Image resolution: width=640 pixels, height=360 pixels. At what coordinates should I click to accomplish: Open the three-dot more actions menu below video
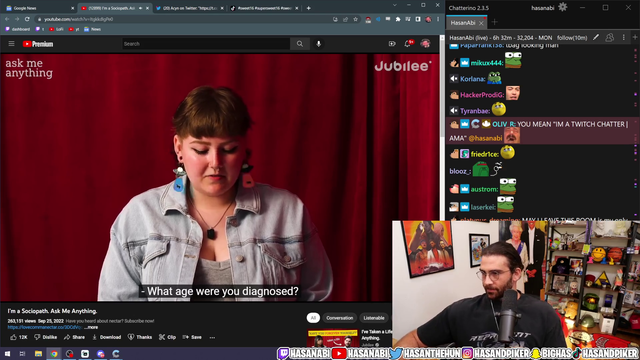(x=212, y=338)
